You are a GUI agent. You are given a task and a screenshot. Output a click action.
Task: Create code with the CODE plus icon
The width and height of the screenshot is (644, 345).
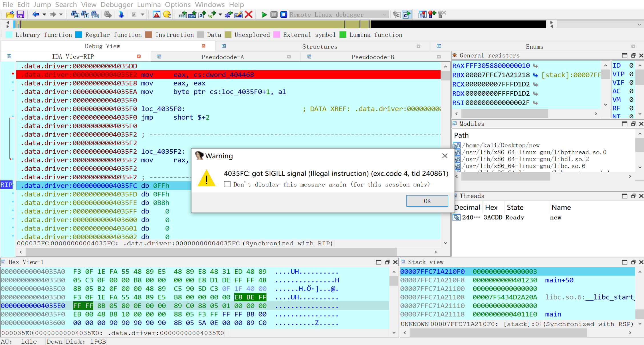[x=183, y=14]
